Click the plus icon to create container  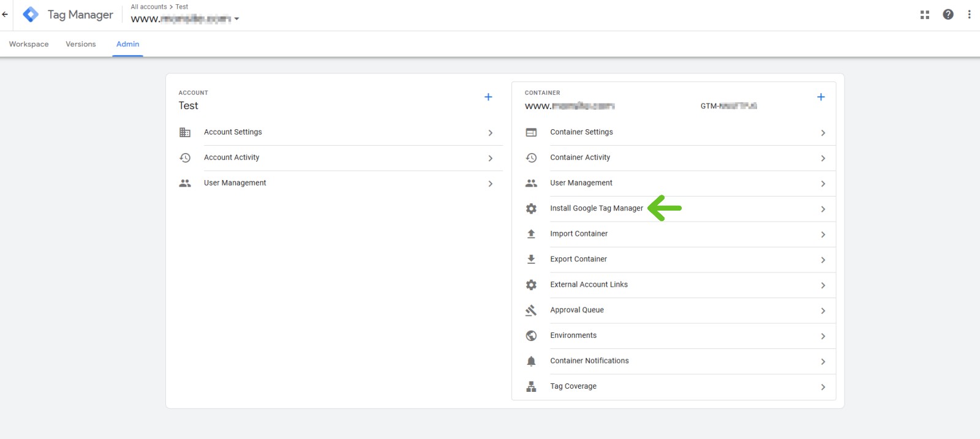(x=821, y=97)
